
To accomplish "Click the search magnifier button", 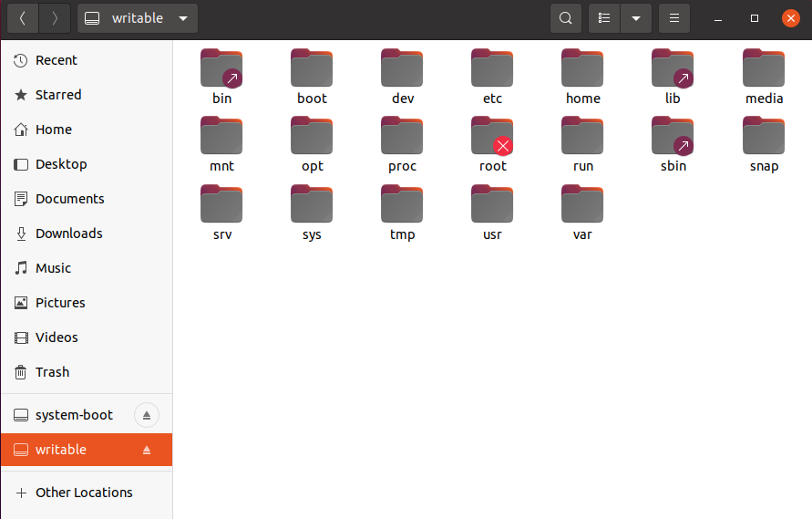I will (x=566, y=18).
